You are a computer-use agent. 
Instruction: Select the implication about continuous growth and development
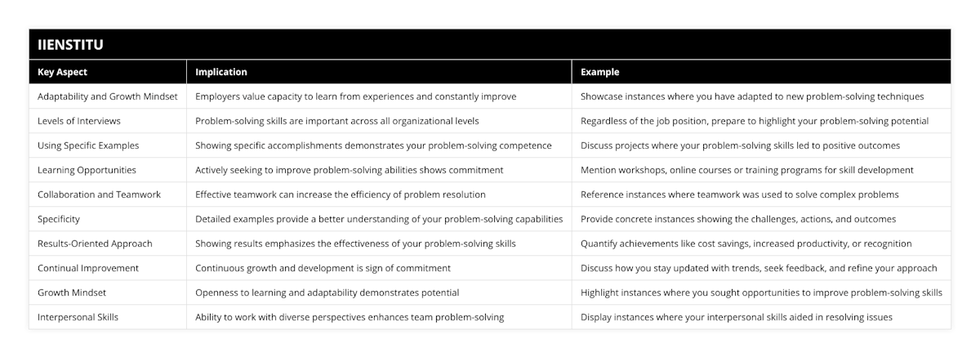click(323, 268)
